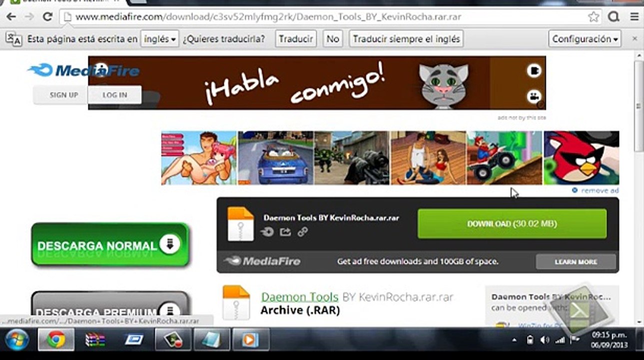644x360 pixels.
Task: Open the Configuración dropdown
Action: [585, 38]
